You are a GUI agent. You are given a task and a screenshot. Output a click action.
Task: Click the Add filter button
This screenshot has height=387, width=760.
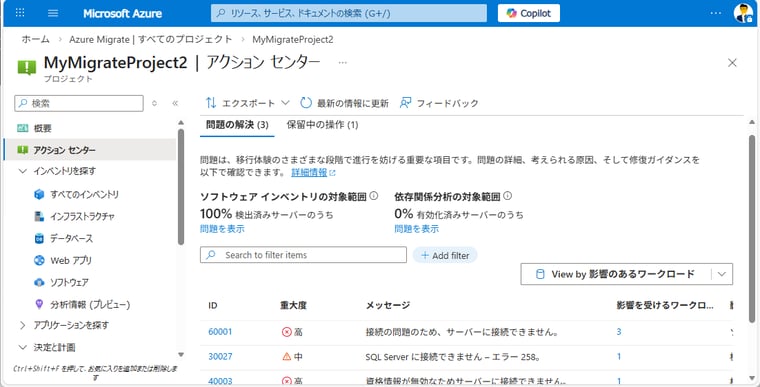[445, 255]
